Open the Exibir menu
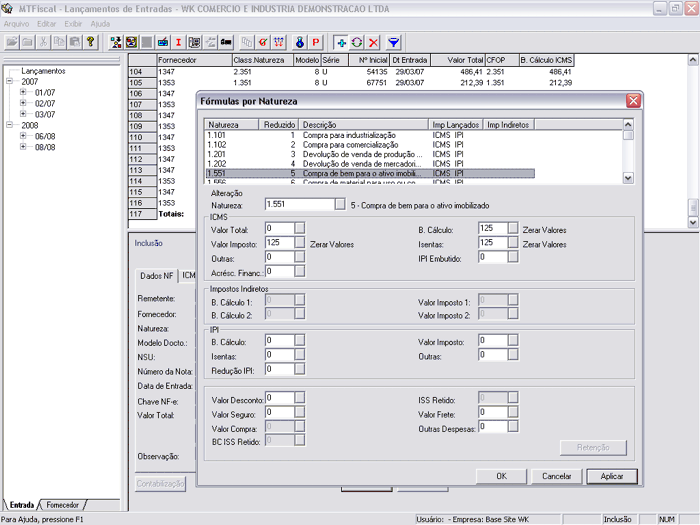This screenshot has height=525, width=700. click(73, 23)
